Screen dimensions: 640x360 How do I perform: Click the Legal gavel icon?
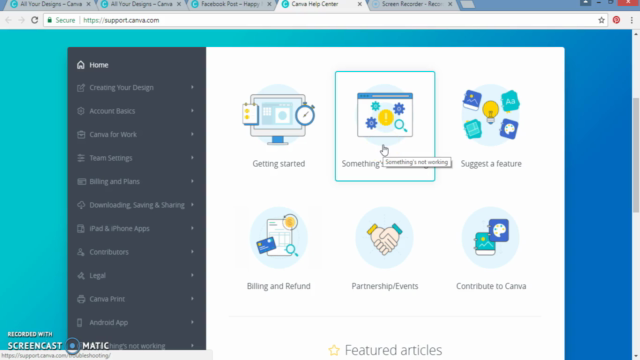[x=80, y=276]
